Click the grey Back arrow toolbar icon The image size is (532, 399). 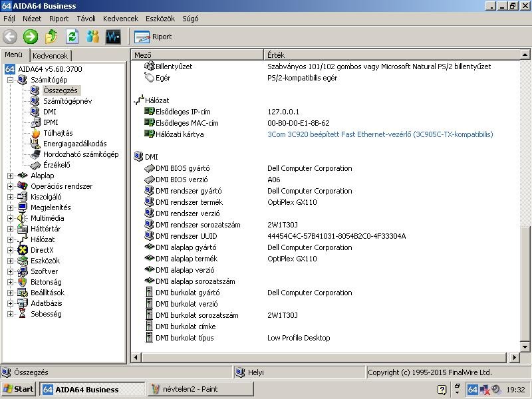(10, 37)
